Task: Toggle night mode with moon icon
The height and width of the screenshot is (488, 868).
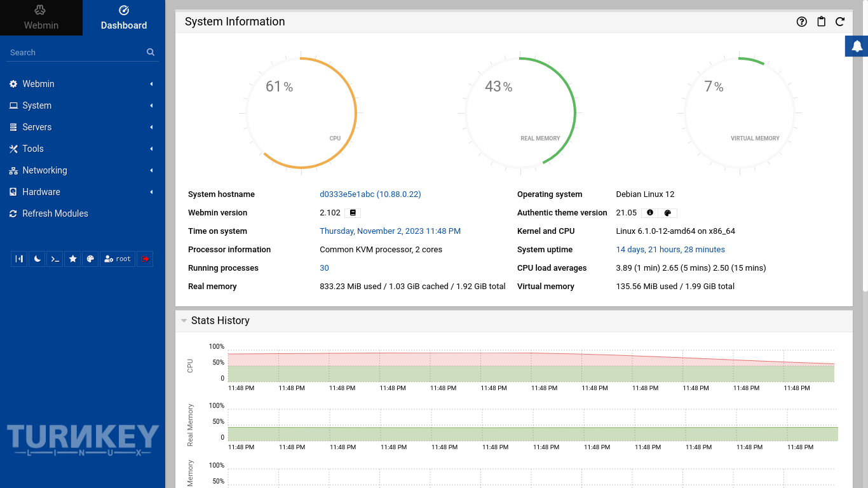Action: click(x=37, y=259)
